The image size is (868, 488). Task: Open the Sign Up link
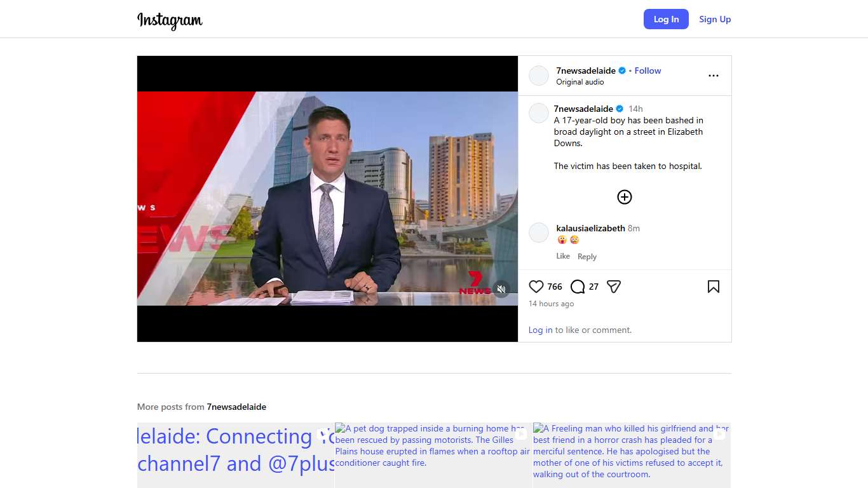(715, 19)
